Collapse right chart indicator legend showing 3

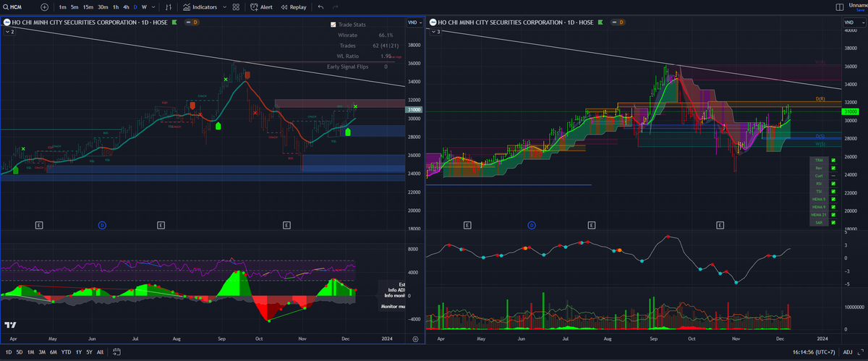pos(435,32)
